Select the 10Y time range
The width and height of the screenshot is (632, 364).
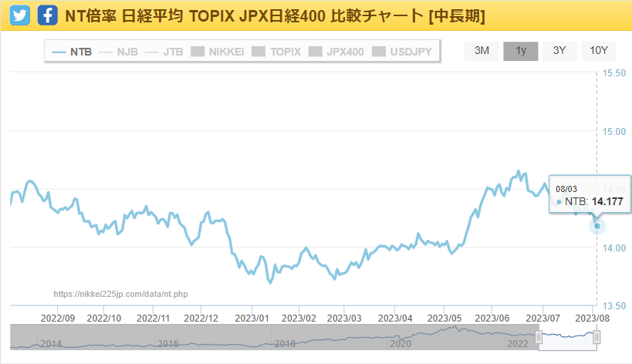click(x=599, y=51)
